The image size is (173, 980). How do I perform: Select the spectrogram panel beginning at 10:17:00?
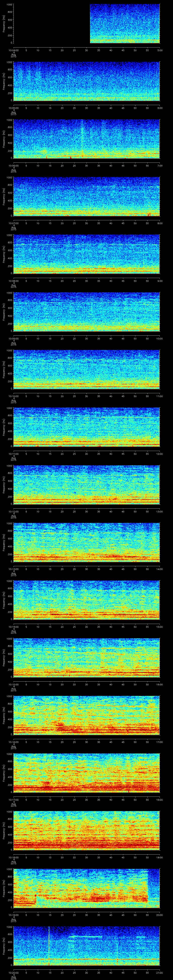[x=86, y=773]
